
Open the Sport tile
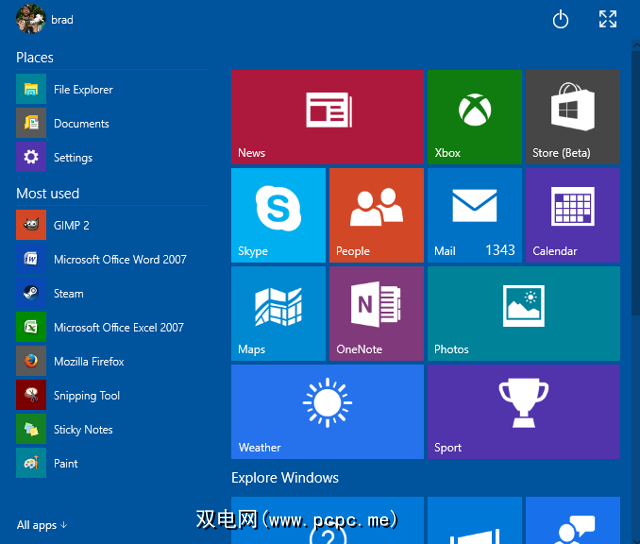pos(524,412)
